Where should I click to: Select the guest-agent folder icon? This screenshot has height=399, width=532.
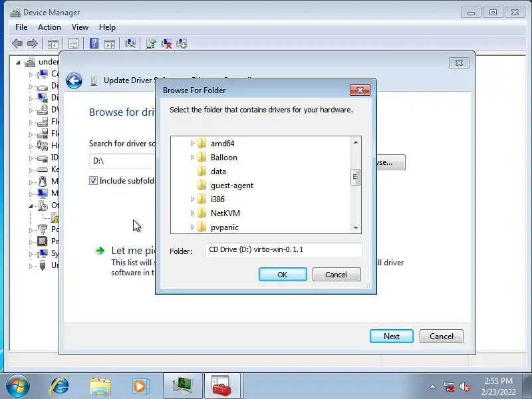click(202, 186)
